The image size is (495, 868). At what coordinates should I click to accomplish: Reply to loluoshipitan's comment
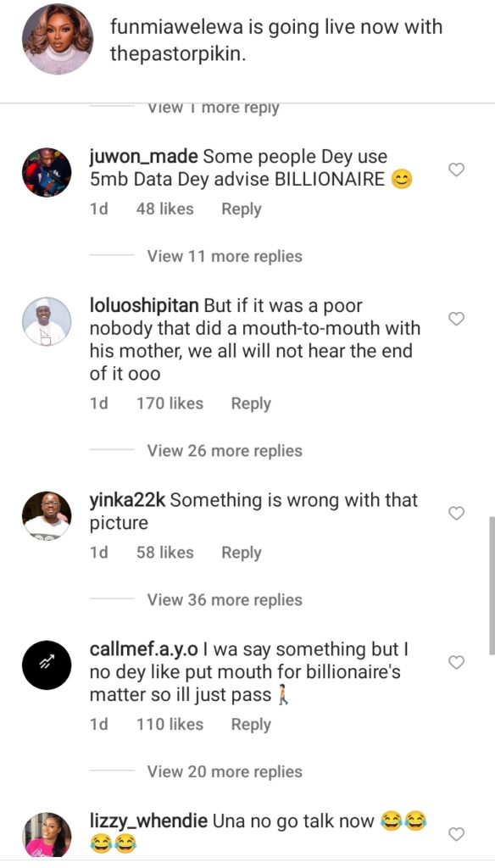(x=251, y=403)
